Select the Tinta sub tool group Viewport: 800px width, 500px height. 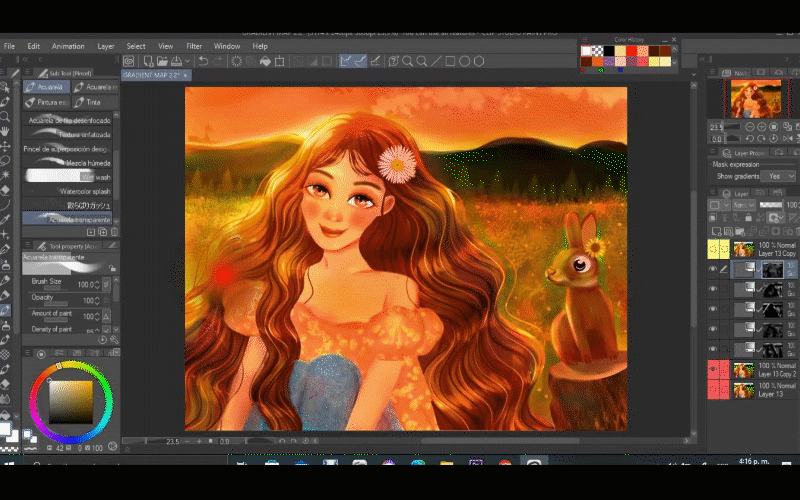pyautogui.click(x=92, y=102)
